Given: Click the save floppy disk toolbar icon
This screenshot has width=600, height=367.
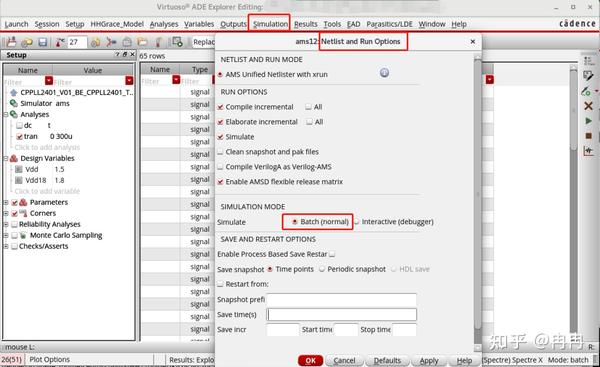Looking at the screenshot, I should pyautogui.click(x=42, y=42).
